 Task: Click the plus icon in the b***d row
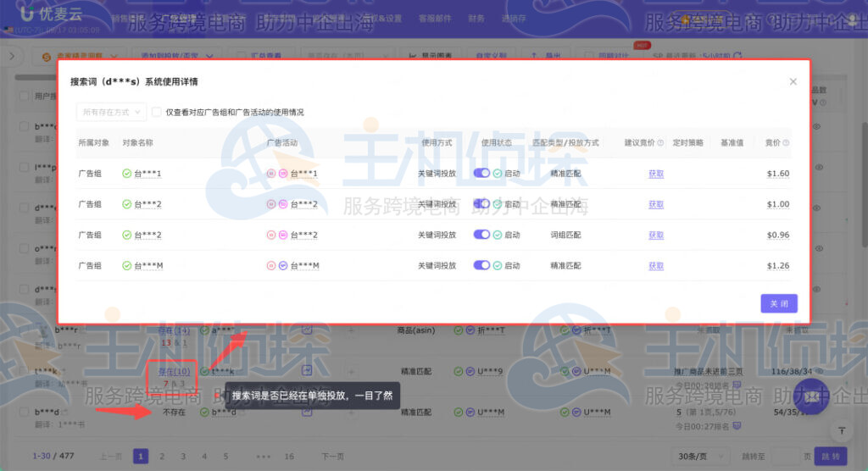[x=351, y=413]
